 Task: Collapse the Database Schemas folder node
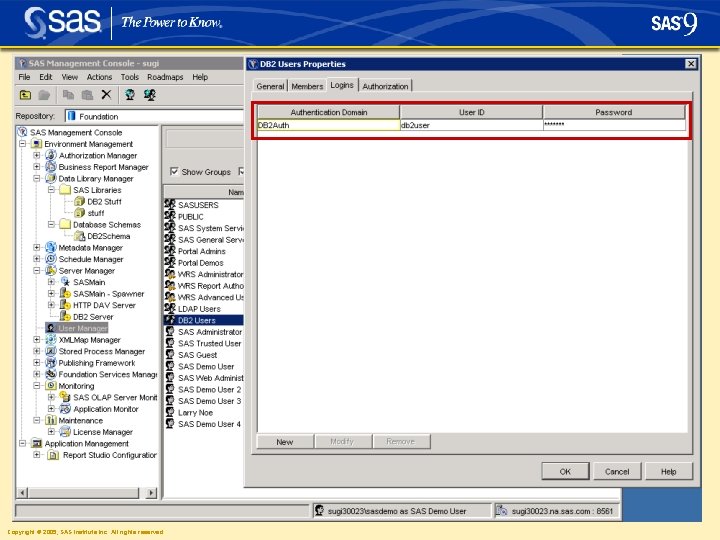tap(51, 225)
